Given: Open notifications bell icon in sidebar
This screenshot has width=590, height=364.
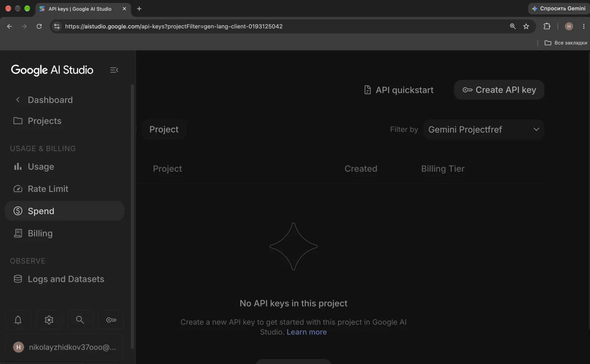Looking at the screenshot, I should (18, 320).
